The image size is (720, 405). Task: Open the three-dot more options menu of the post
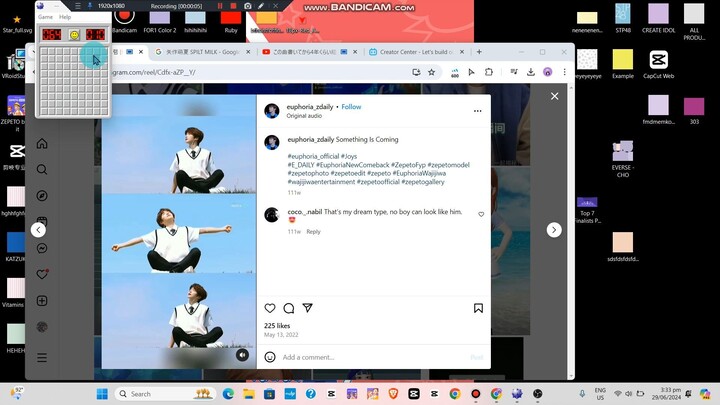tap(478, 111)
